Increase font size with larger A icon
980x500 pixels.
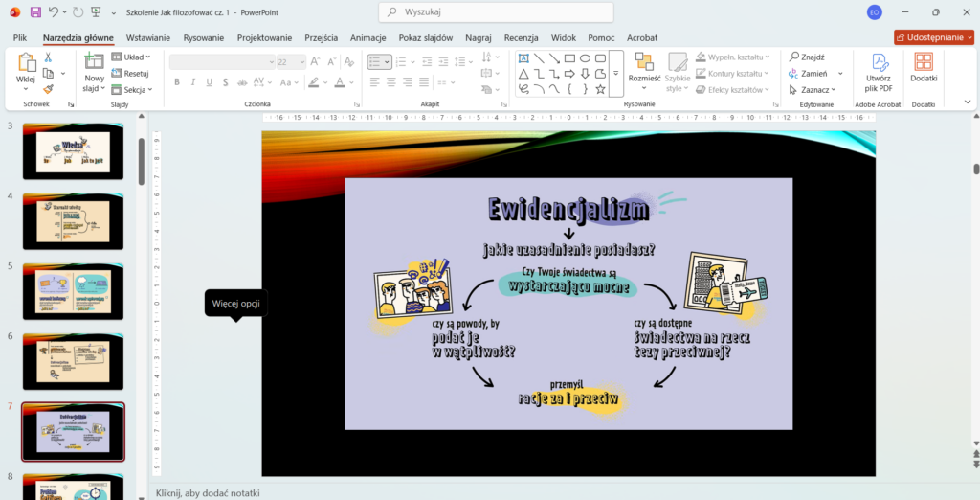(315, 62)
